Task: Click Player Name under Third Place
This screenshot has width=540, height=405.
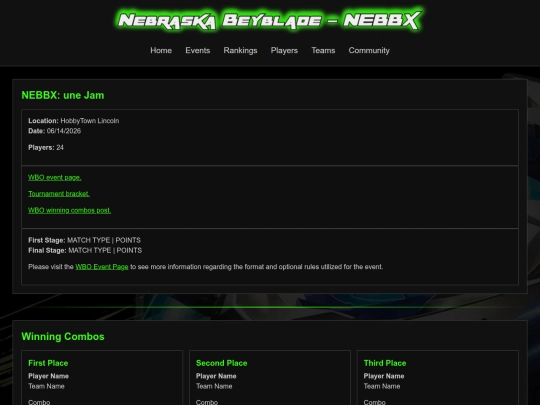Action: click(384, 376)
